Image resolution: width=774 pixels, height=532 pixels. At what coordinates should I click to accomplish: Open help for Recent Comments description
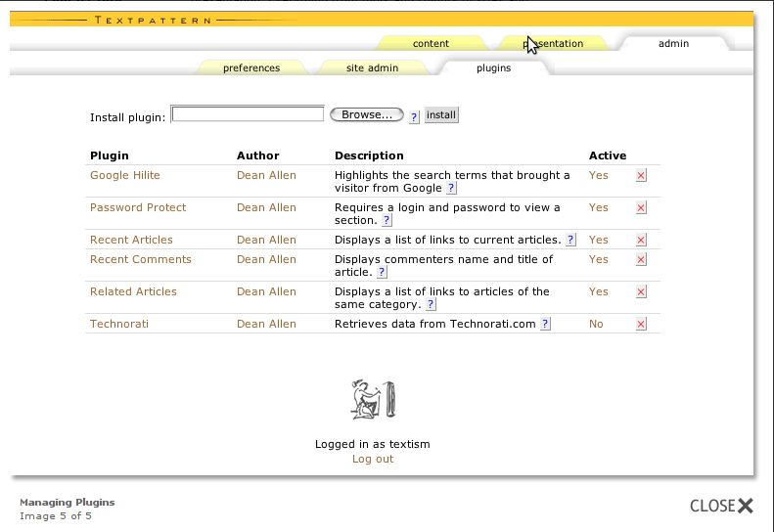click(382, 272)
